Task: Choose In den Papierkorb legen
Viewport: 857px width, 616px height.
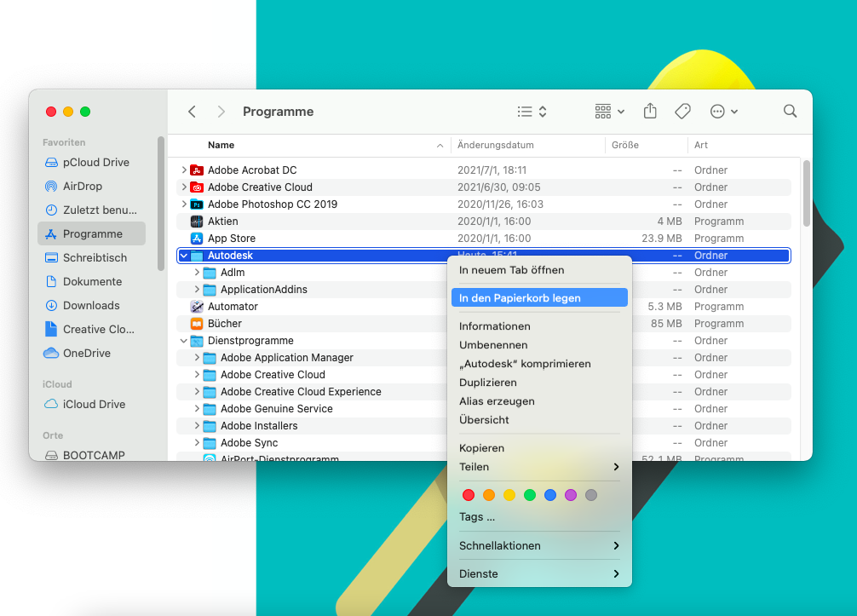Action: pos(539,298)
